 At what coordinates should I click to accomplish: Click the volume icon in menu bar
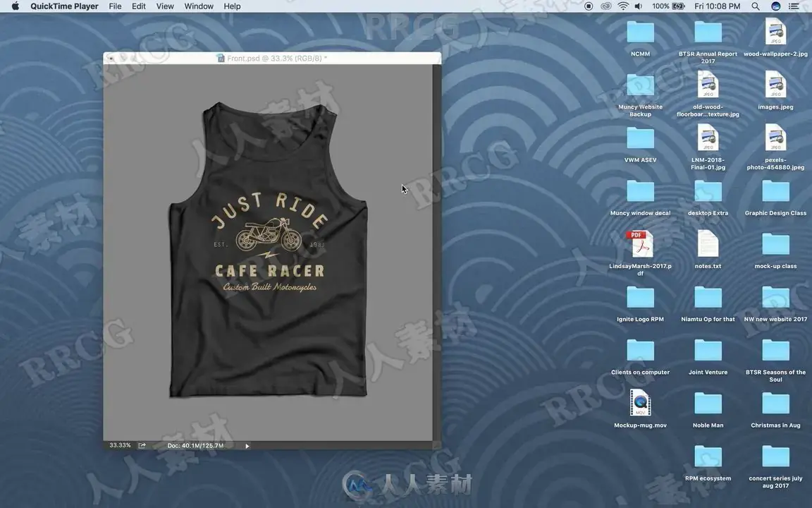coord(639,6)
